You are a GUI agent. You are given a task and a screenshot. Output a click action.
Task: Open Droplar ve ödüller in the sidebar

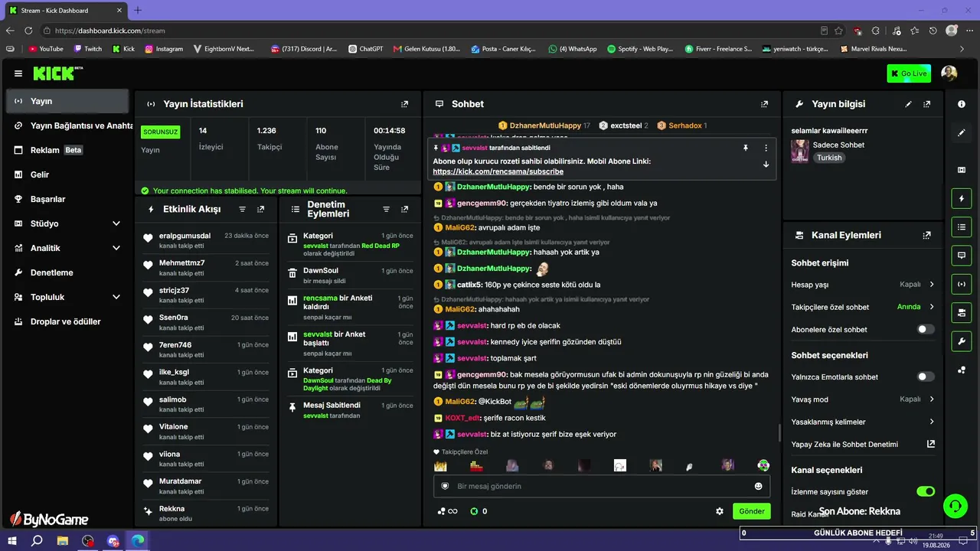pos(67,321)
